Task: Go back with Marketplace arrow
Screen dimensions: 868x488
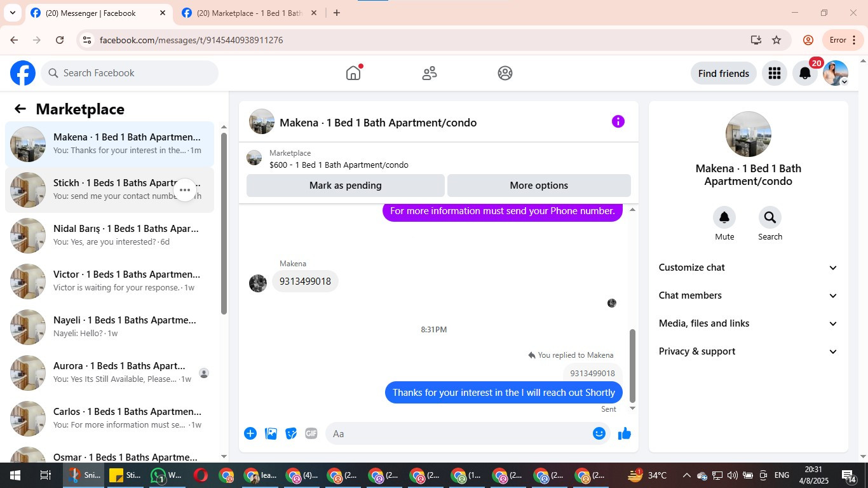Action: 20,109
